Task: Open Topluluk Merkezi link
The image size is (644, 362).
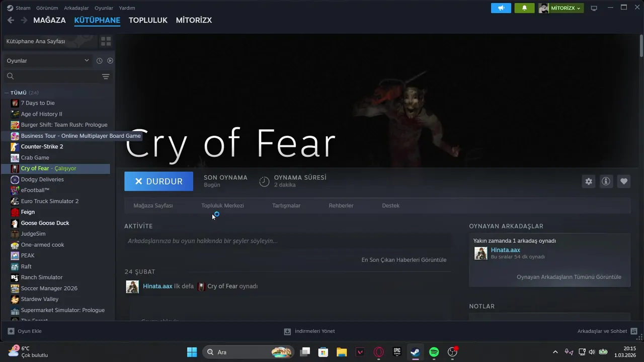Action: click(222, 206)
